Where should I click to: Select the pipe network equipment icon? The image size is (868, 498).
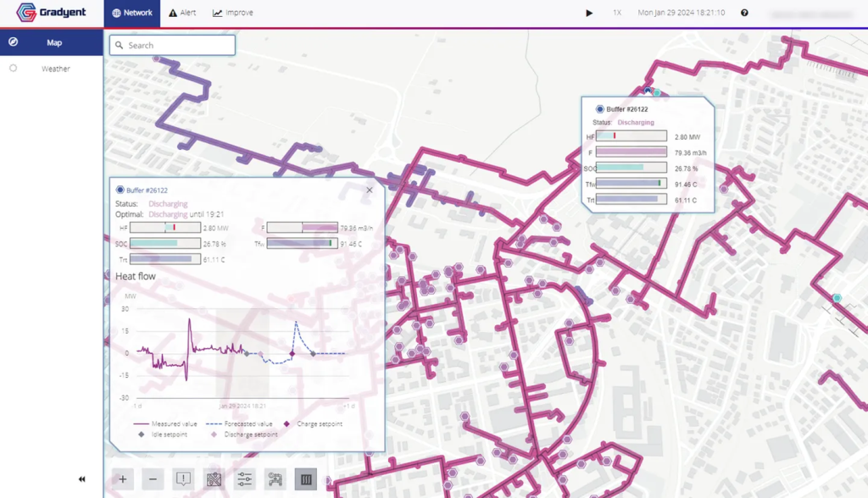[x=275, y=479]
